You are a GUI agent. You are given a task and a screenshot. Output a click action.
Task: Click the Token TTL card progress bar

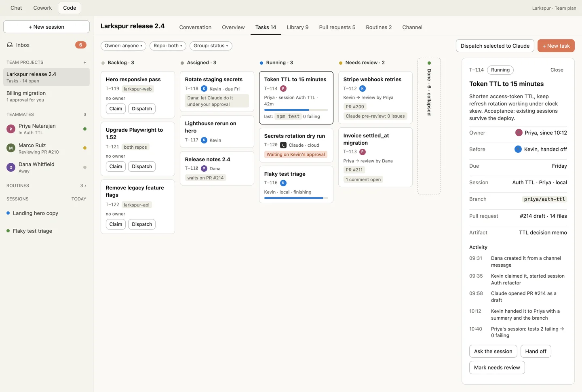pyautogui.click(x=296, y=110)
